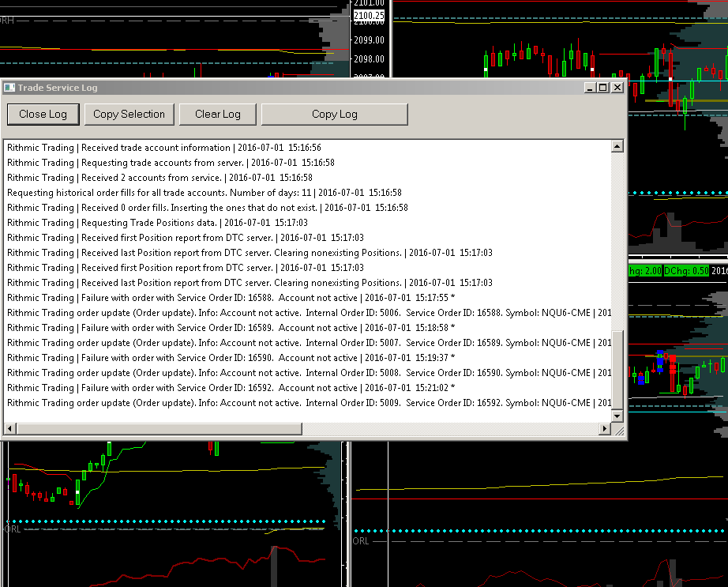Minimize the Trade Service Log window
Viewport: 728px width, 587px height.
(590, 88)
